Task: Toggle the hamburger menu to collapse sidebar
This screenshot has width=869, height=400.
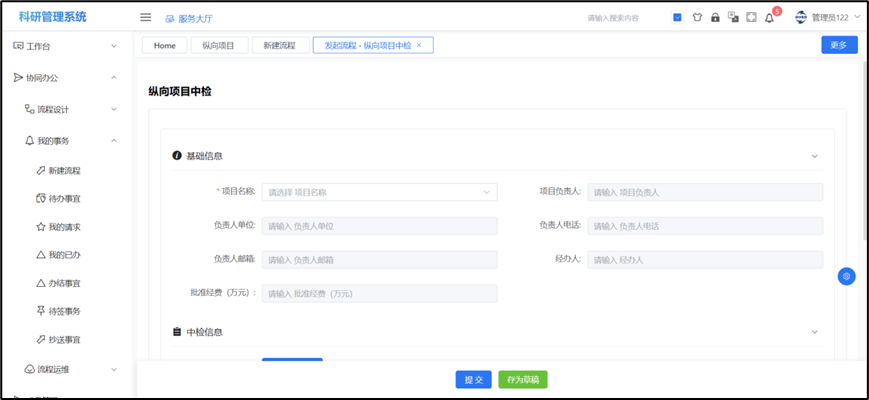Action: (146, 17)
